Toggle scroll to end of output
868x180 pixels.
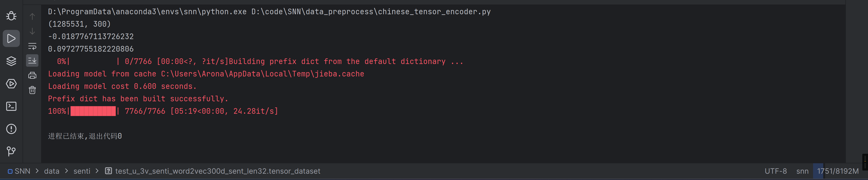[x=32, y=61]
